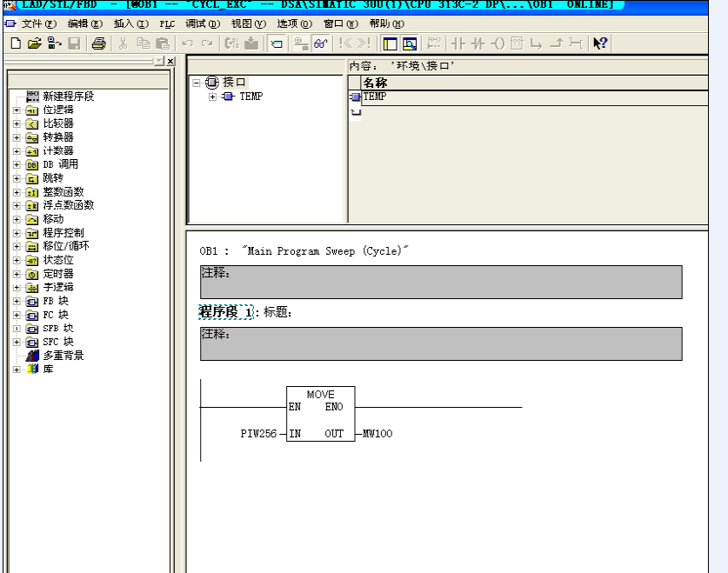Click the open branch icon
The image size is (728, 573).
(x=537, y=43)
